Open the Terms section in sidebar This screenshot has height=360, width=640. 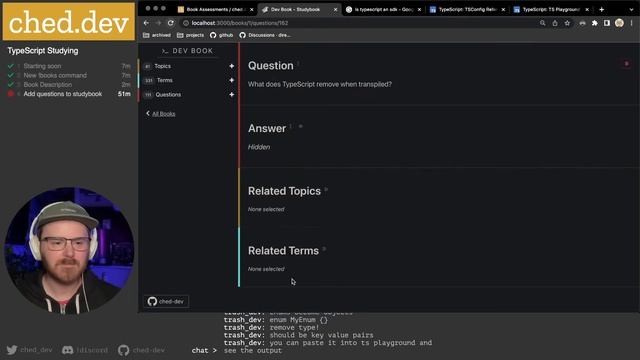(x=164, y=80)
